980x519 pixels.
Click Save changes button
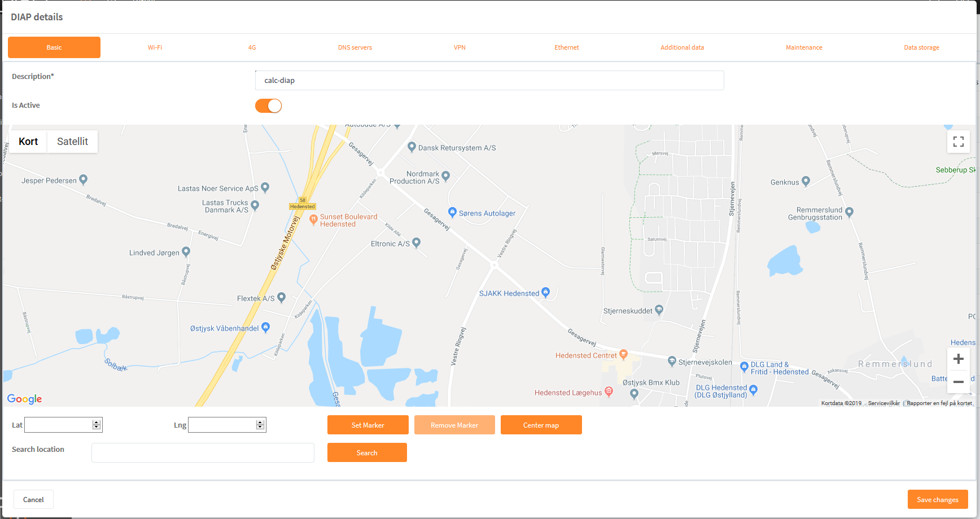click(938, 499)
